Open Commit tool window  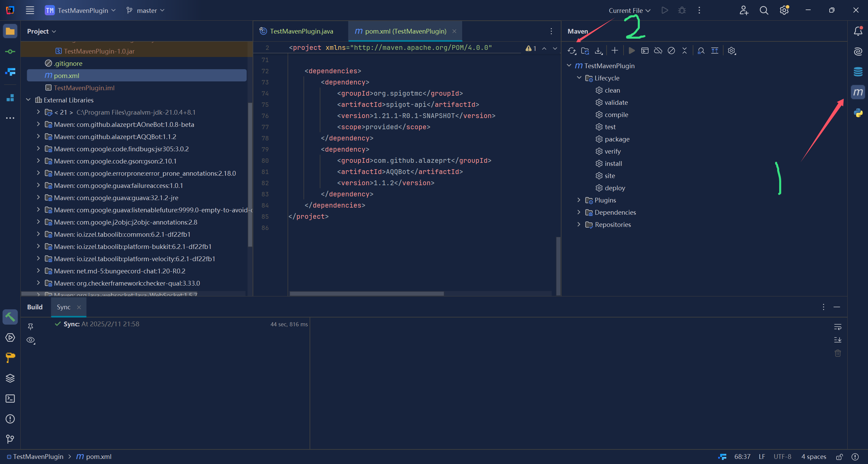[10, 52]
